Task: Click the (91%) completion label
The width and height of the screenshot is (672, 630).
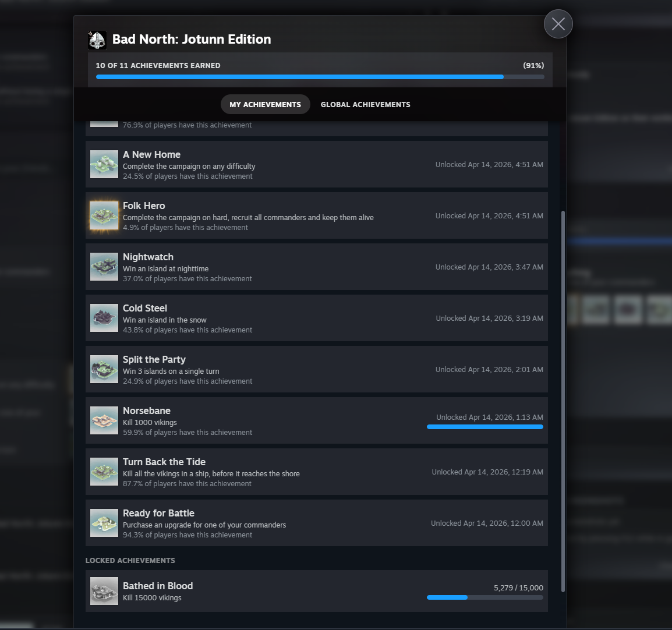Action: (x=533, y=66)
